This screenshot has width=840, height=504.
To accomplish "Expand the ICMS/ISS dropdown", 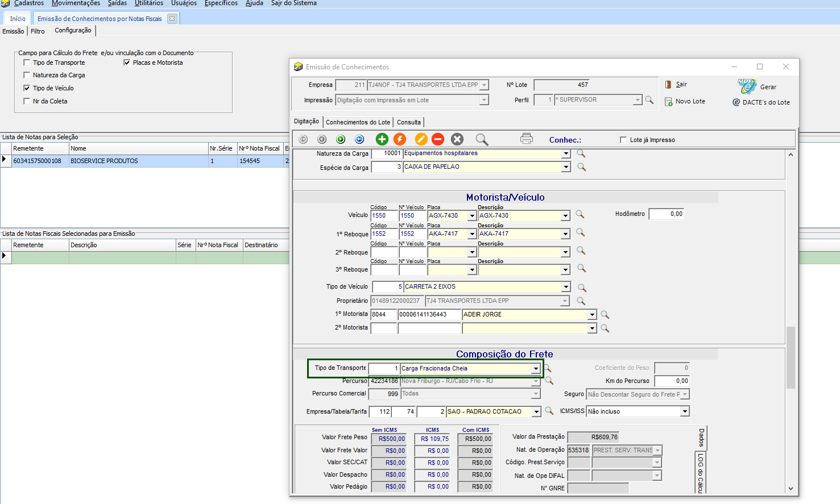I will [685, 411].
